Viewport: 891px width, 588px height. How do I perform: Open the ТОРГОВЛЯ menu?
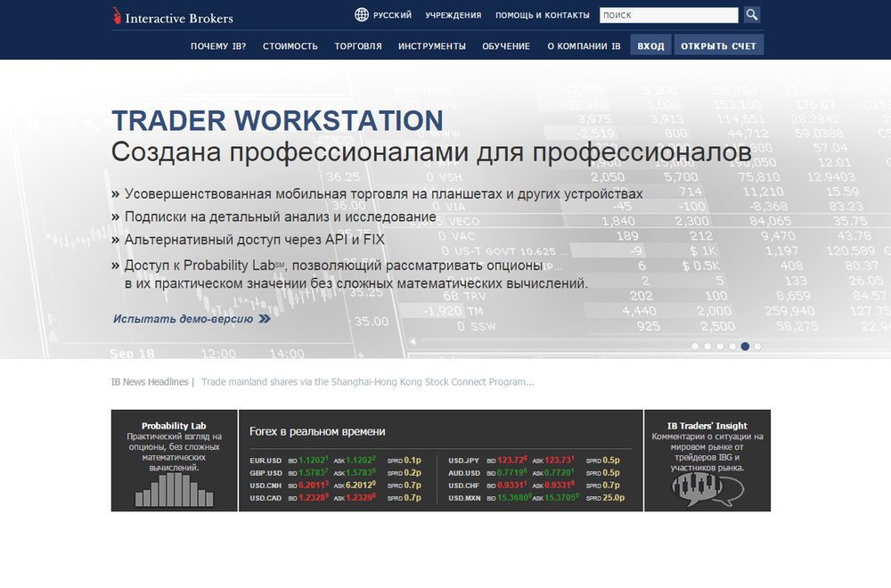coord(358,46)
